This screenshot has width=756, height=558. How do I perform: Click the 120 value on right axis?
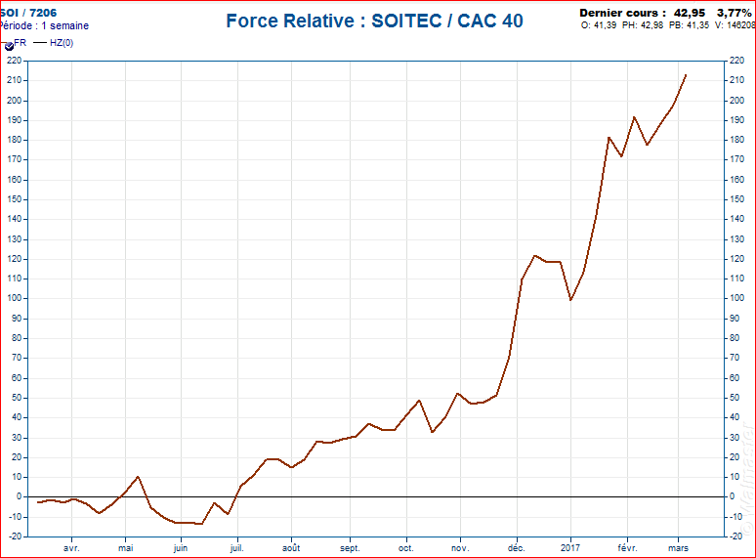tap(736, 259)
